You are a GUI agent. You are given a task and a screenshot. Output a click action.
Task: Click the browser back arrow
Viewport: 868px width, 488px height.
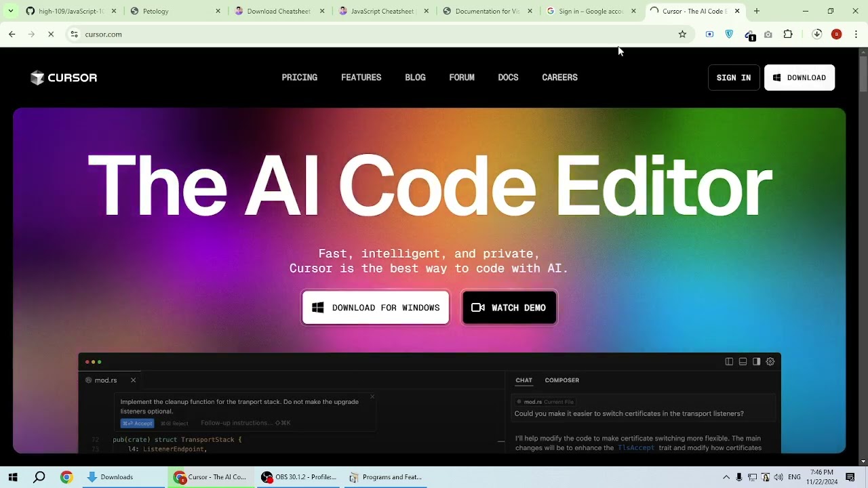click(12, 34)
